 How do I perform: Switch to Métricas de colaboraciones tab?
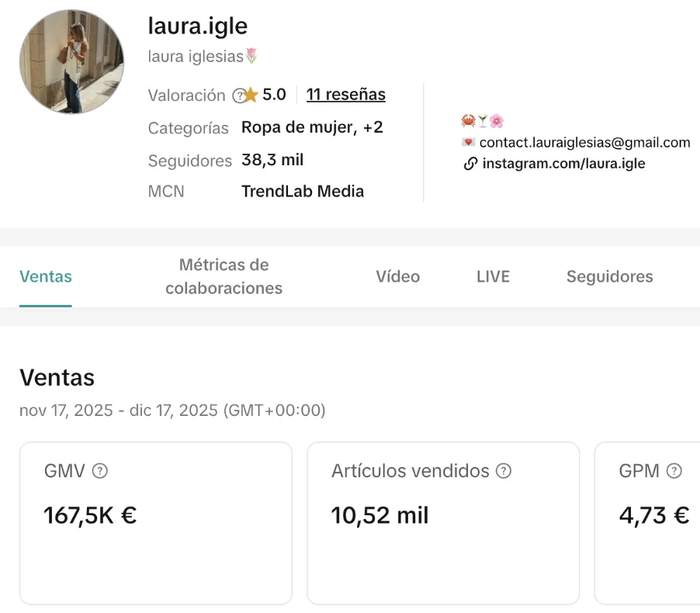point(224,277)
